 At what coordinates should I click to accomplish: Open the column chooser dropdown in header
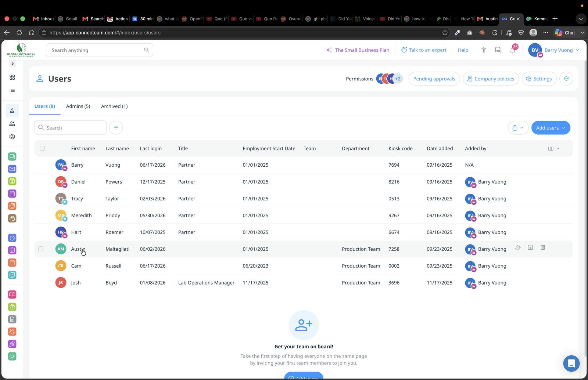point(553,148)
